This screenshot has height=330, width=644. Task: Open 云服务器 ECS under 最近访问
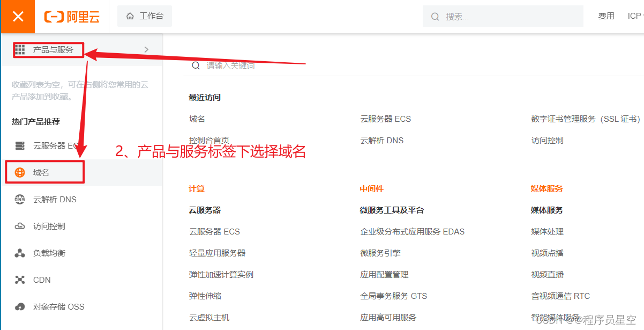click(x=386, y=119)
